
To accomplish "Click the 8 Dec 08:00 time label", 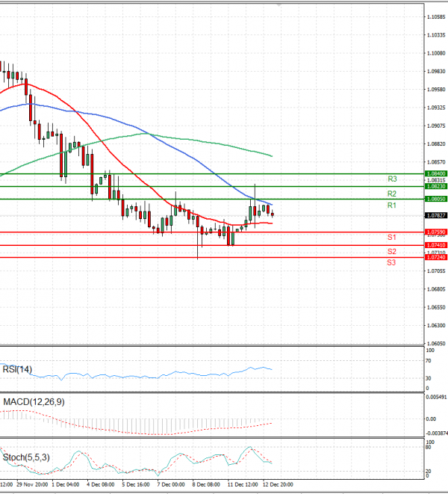I will pos(206,484).
